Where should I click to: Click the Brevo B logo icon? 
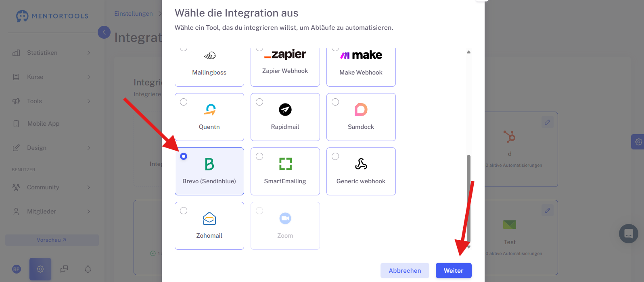209,164
